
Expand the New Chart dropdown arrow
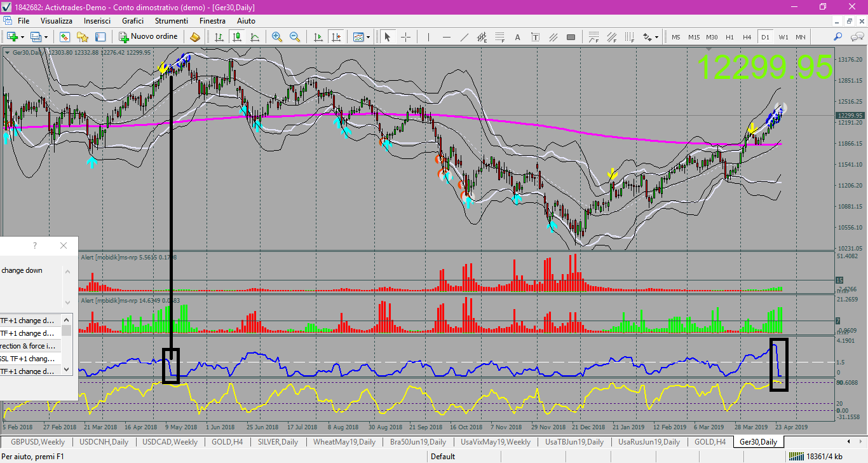coord(23,37)
